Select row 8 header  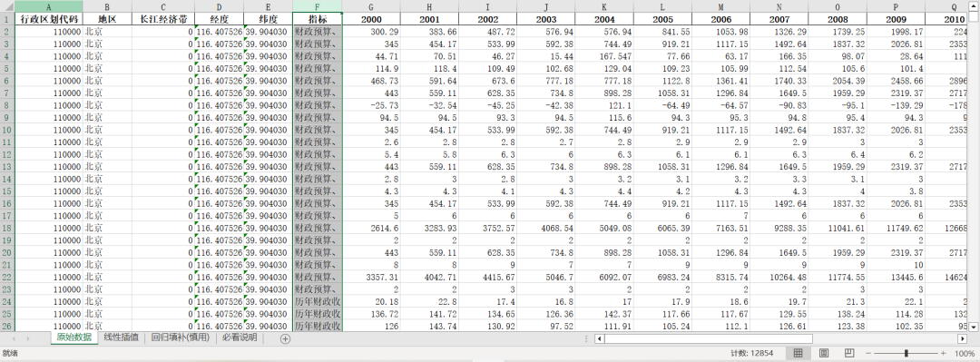click(x=7, y=105)
